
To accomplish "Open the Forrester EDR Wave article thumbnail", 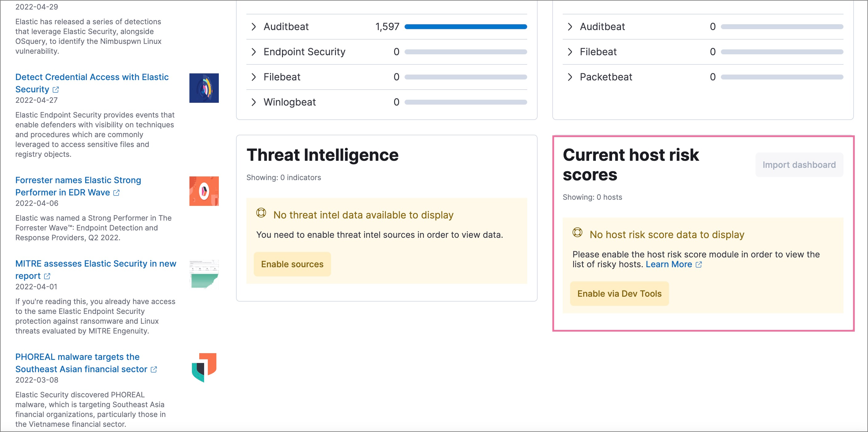I will click(204, 191).
